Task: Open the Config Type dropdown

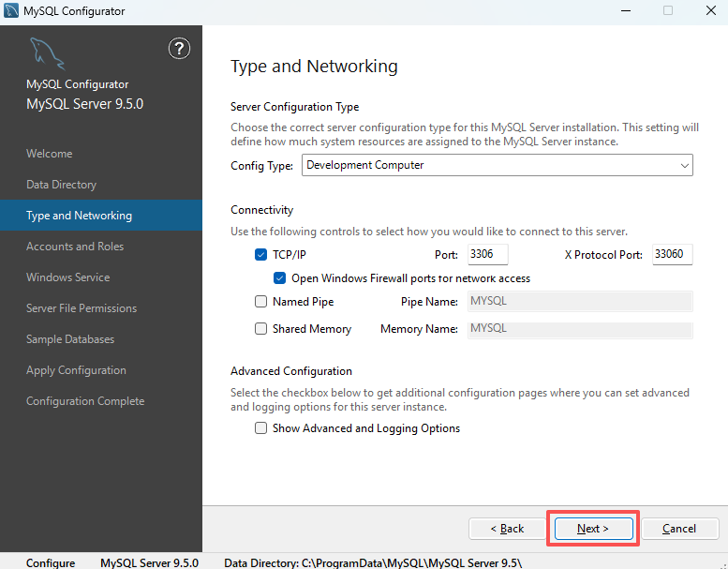Action: click(x=498, y=165)
